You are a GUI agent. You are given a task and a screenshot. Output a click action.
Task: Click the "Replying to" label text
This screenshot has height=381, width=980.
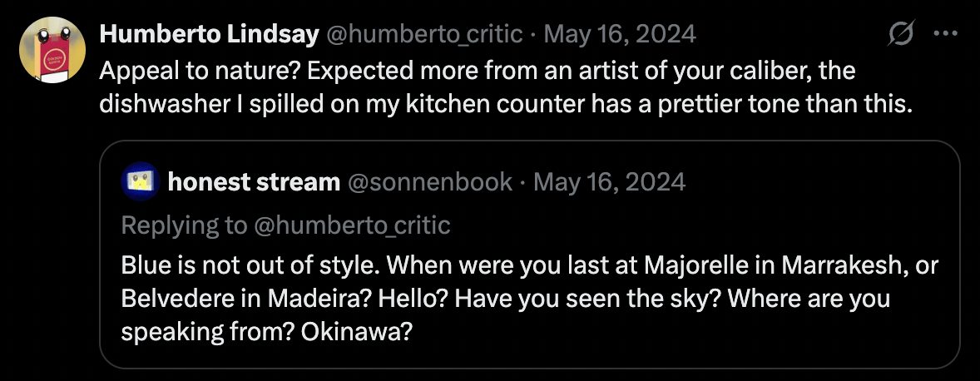(x=185, y=225)
